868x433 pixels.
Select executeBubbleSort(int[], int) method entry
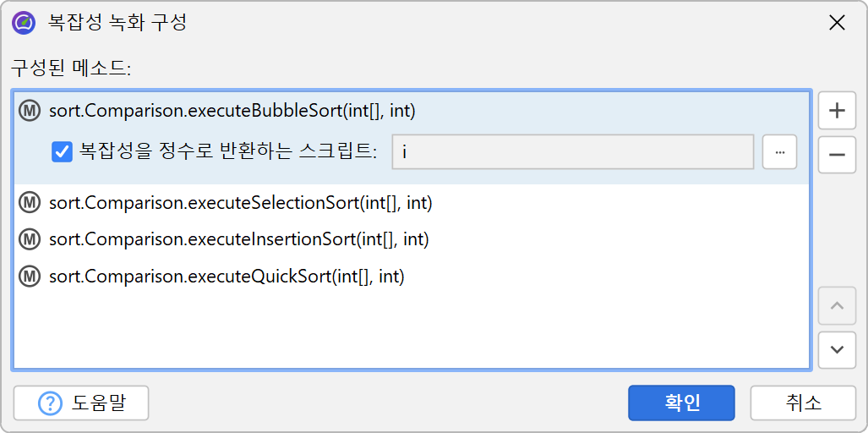[232, 111]
